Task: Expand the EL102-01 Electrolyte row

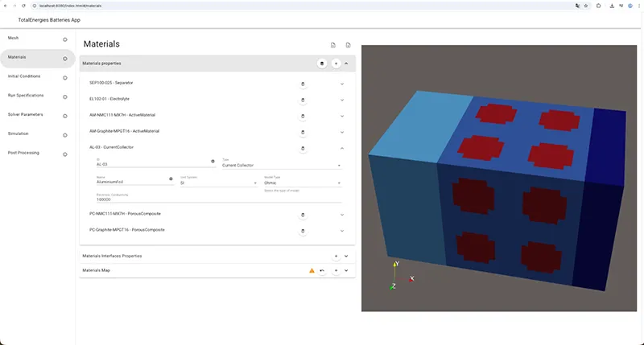Action: pyautogui.click(x=341, y=100)
